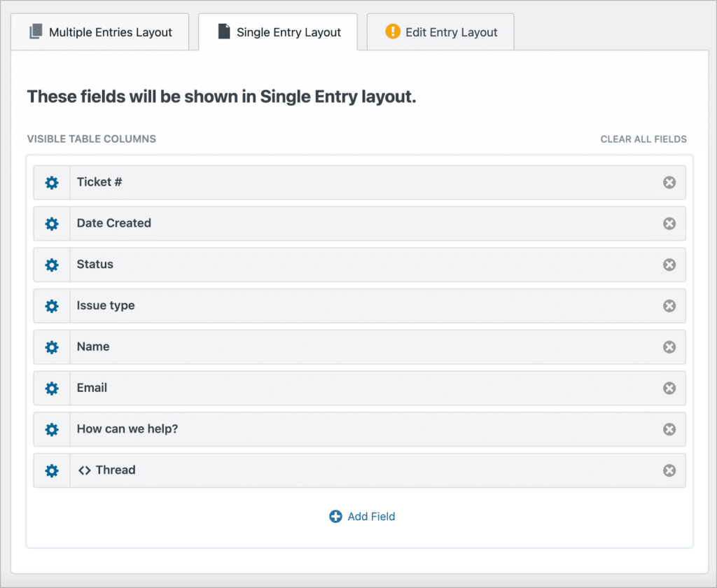Select the Single Entry Layout tab
This screenshot has width=717, height=588.
point(279,32)
